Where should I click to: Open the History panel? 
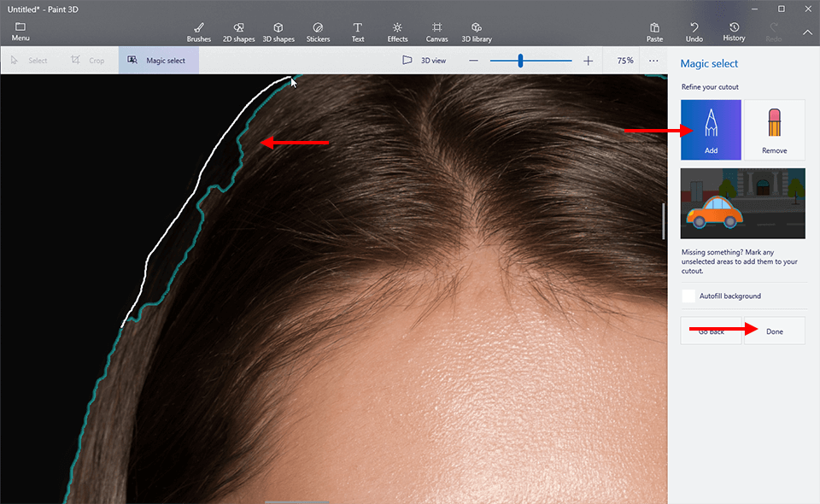(x=735, y=32)
